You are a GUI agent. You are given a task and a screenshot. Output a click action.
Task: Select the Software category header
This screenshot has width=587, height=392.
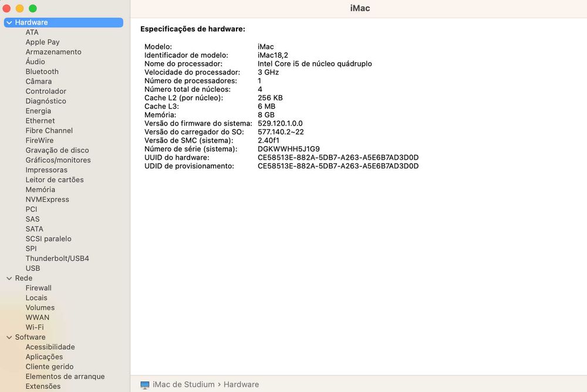click(30, 337)
